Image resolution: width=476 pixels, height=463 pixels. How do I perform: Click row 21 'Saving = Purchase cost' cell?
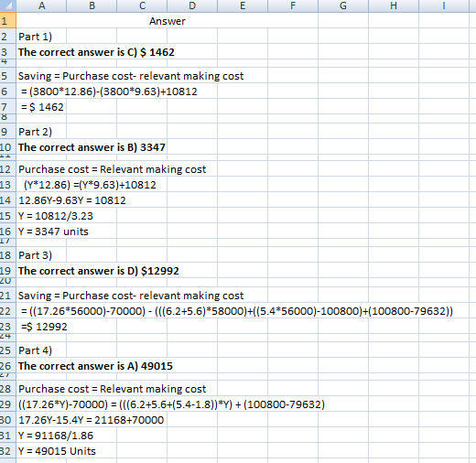pos(131,296)
